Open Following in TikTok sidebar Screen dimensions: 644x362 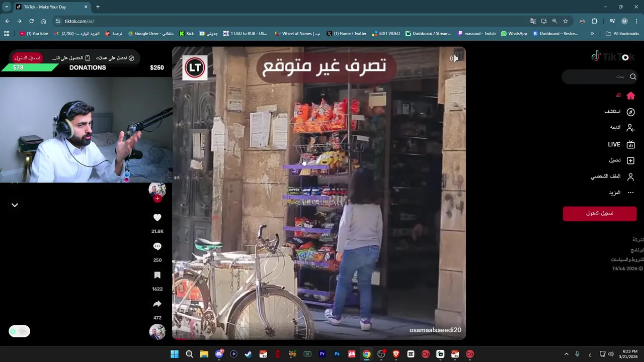coord(630,128)
